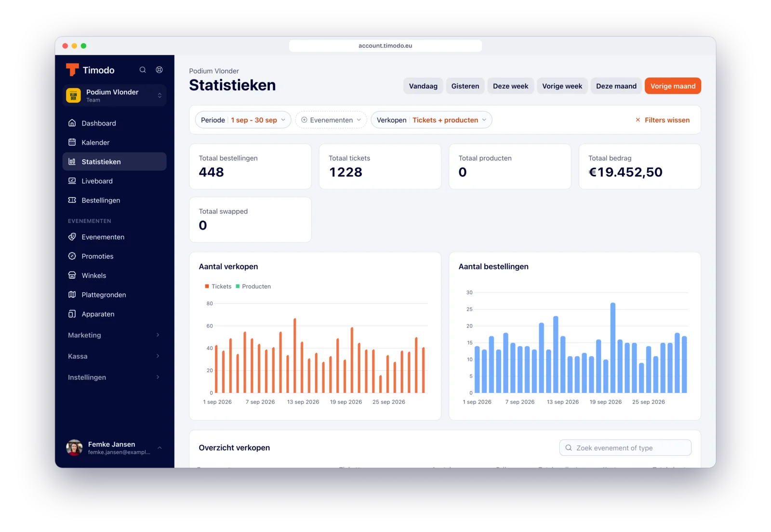Viewport: 771px width, 532px height.
Task: Expand the Kassa section
Action: [114, 356]
